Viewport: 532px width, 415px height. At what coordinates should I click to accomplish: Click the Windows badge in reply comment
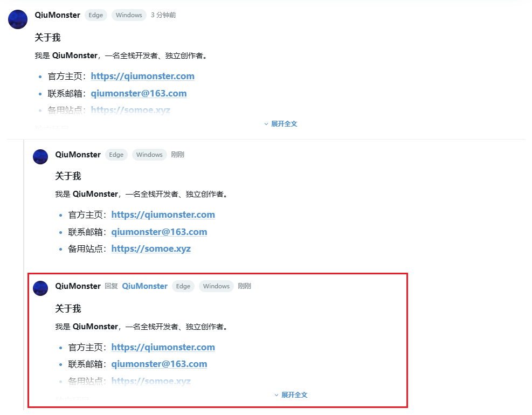(x=216, y=286)
